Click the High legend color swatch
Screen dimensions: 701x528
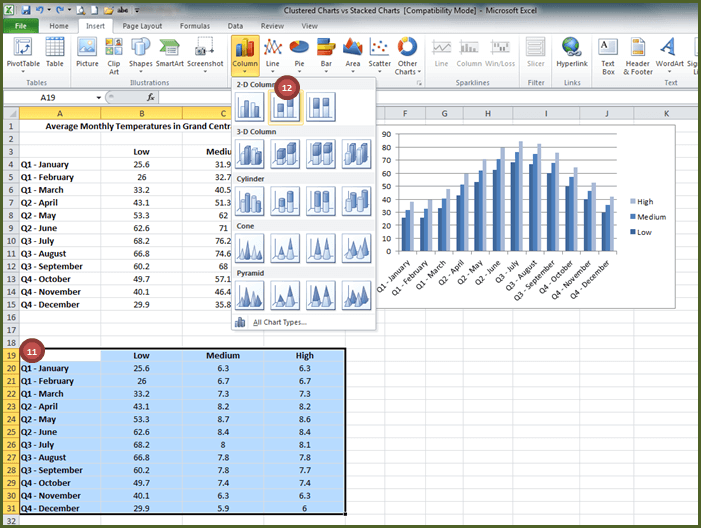(x=634, y=201)
